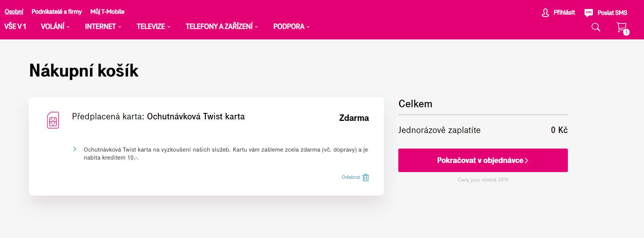Expand the VOLÁNÍ dropdown menu
This screenshot has height=238, width=644.
click(x=55, y=27)
